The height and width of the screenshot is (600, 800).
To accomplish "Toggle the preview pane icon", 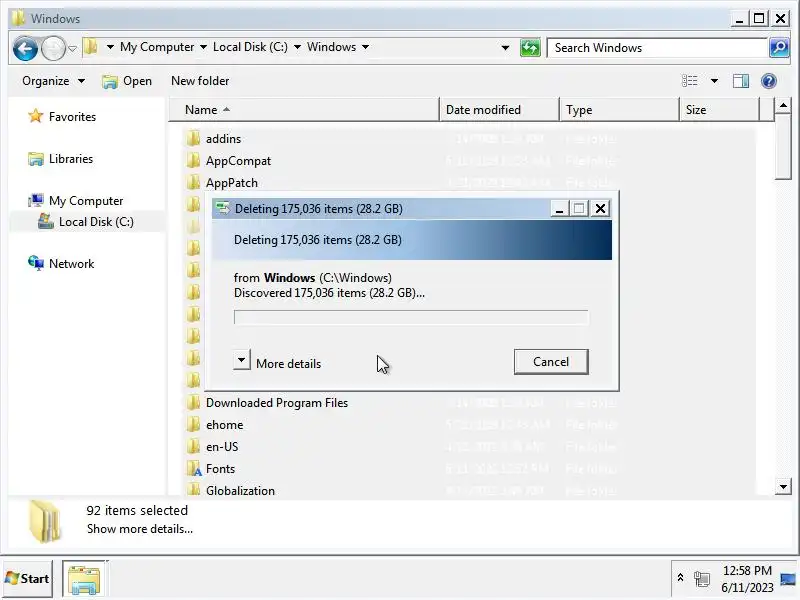I will point(741,81).
